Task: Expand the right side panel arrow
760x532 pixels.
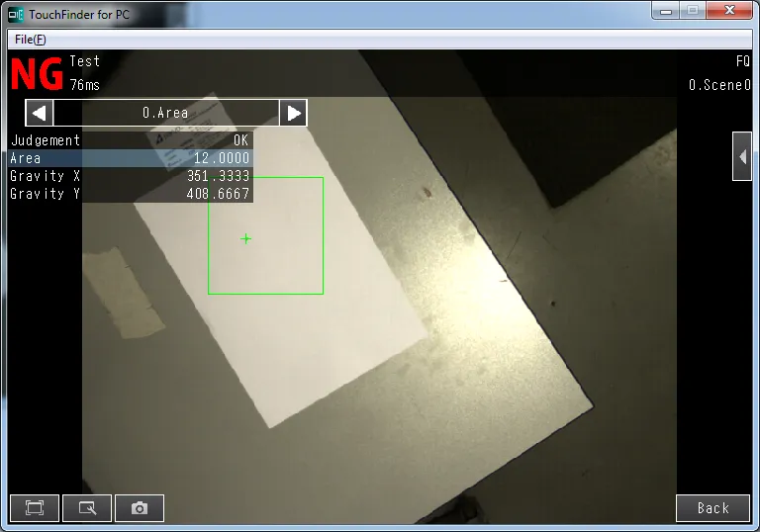Action: click(742, 156)
